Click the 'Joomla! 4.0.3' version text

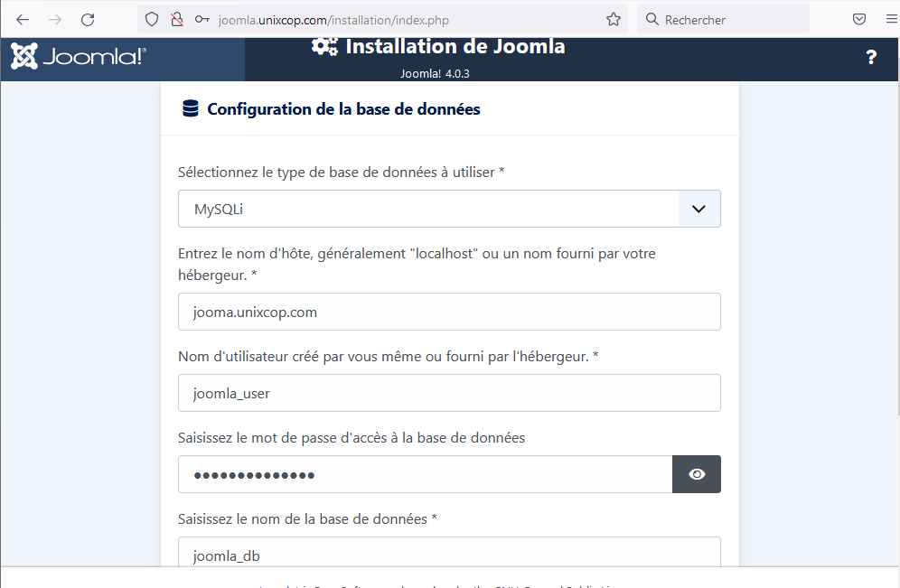pyautogui.click(x=435, y=73)
